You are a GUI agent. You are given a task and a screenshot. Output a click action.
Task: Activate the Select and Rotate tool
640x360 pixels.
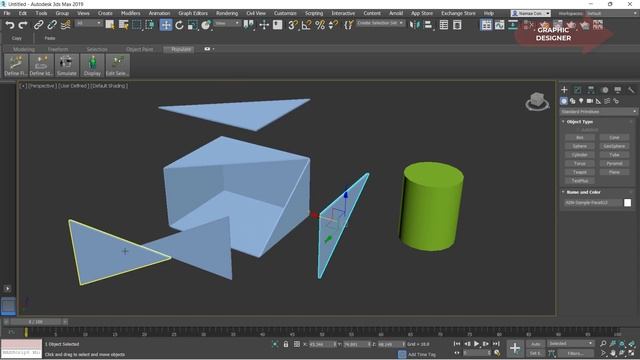[x=179, y=25]
